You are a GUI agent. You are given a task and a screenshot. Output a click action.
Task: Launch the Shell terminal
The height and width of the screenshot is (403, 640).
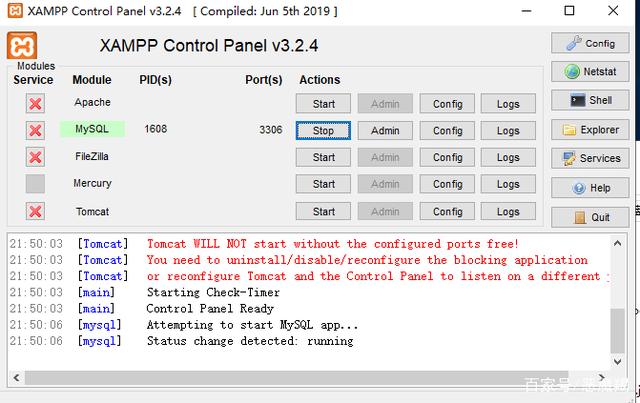pyautogui.click(x=589, y=100)
